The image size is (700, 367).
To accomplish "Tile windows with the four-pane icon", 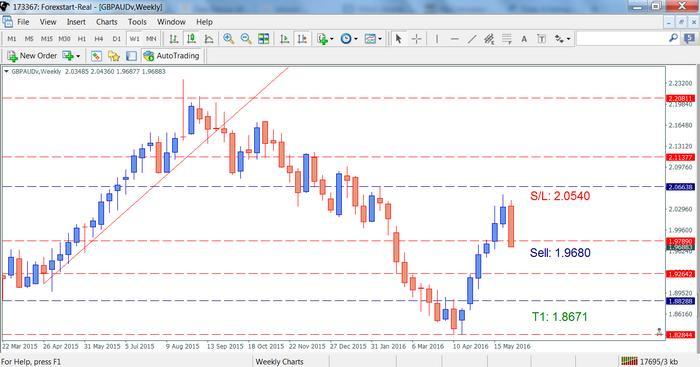I will click(263, 39).
